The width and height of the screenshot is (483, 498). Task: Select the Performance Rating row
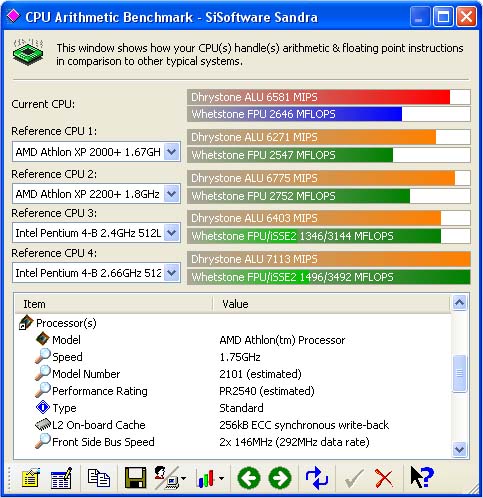coord(233,391)
